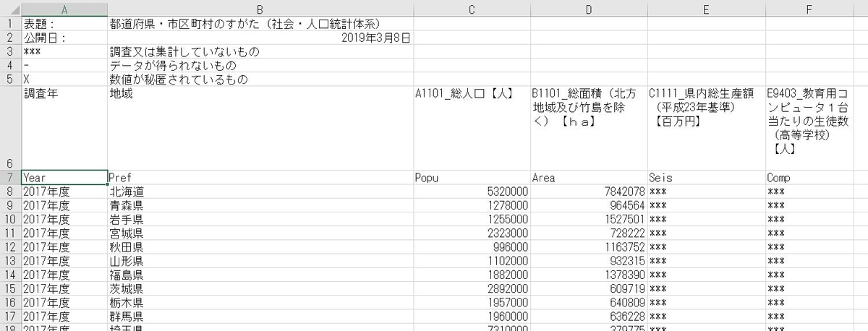Click population value 1960000
This screenshot has height=331, width=868.
(472, 317)
